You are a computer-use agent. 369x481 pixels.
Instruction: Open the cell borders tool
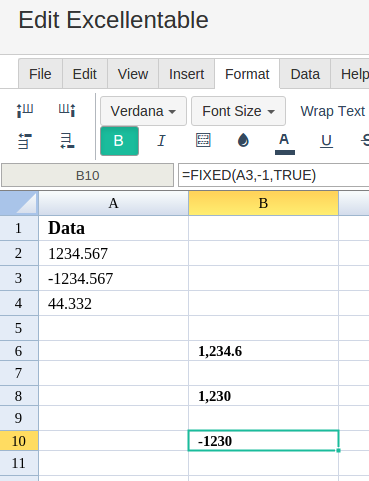point(203,141)
